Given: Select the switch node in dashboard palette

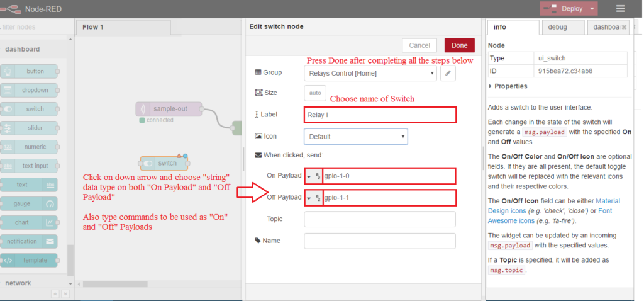Looking at the screenshot, I should pos(29,109).
